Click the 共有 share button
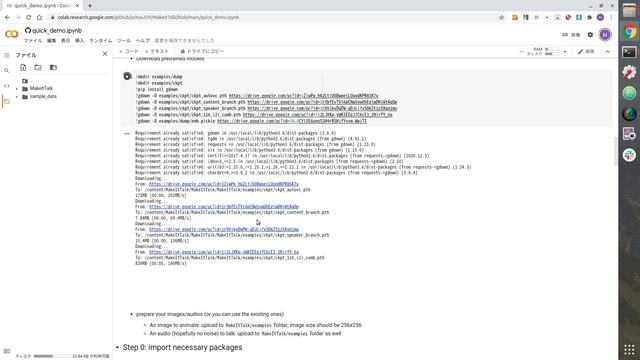The height and width of the screenshot is (360, 640). 571,35
